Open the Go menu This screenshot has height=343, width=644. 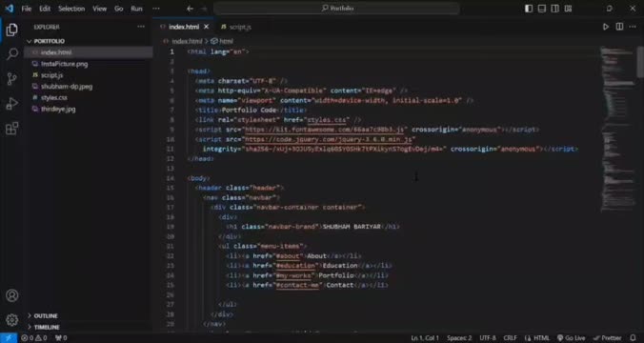point(119,9)
